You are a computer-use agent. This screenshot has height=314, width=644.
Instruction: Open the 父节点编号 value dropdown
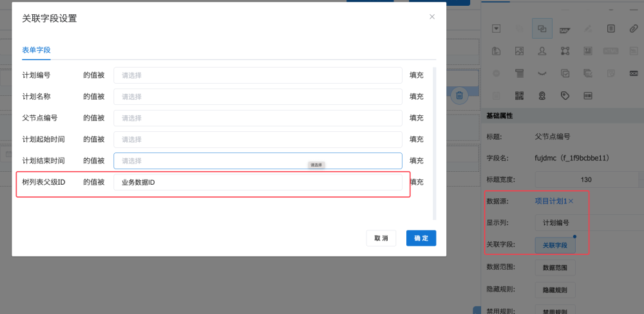258,118
